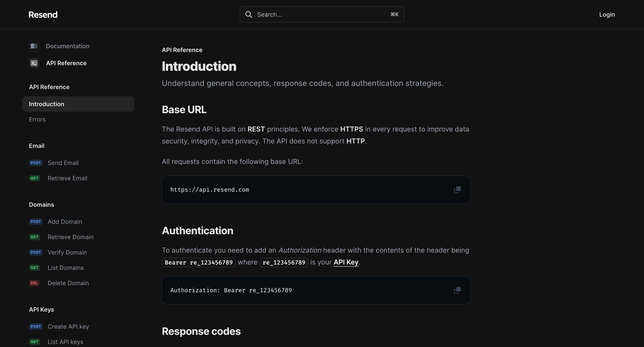Image resolution: width=644 pixels, height=347 pixels.
Task: Click the POST badge beside Verify Domain
Action: click(x=36, y=252)
